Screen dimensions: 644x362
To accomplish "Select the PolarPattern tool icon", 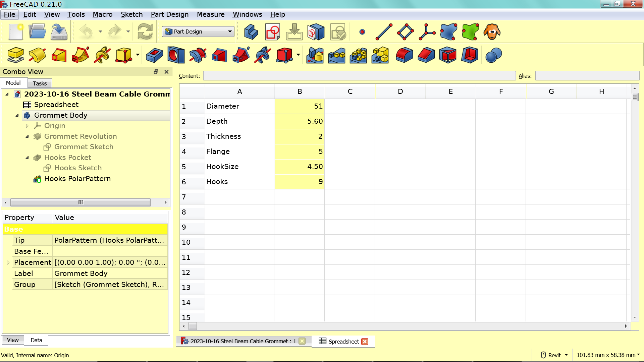I will [358, 55].
